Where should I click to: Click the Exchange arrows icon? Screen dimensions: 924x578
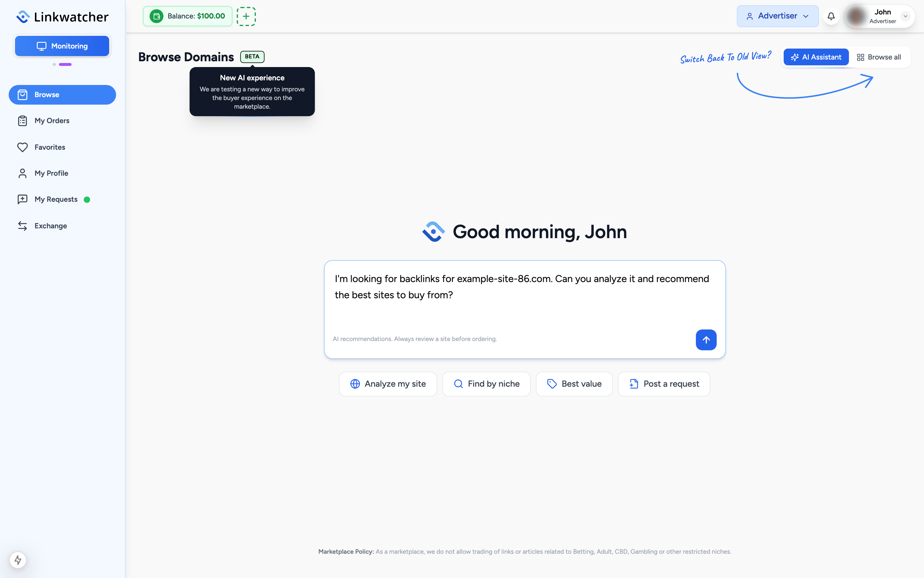pos(23,226)
